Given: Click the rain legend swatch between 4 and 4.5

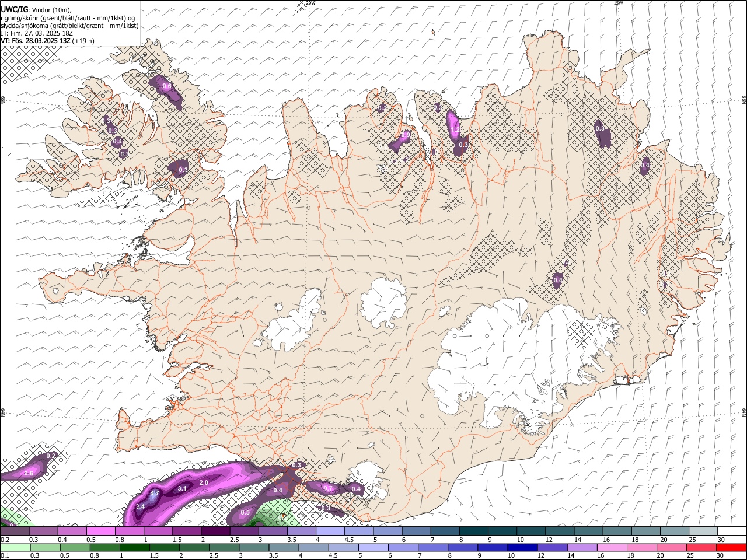Looking at the screenshot, I should tap(313, 547).
